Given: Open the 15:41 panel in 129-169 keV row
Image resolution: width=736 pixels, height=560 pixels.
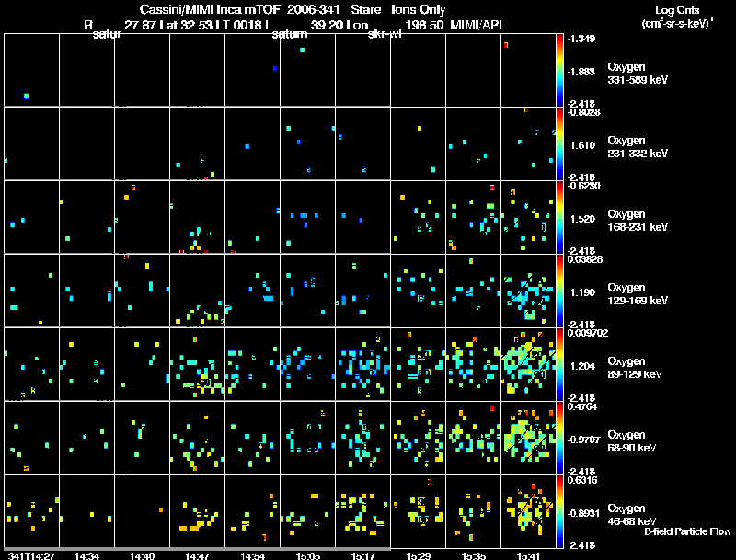Looking at the screenshot, I should click(x=528, y=291).
